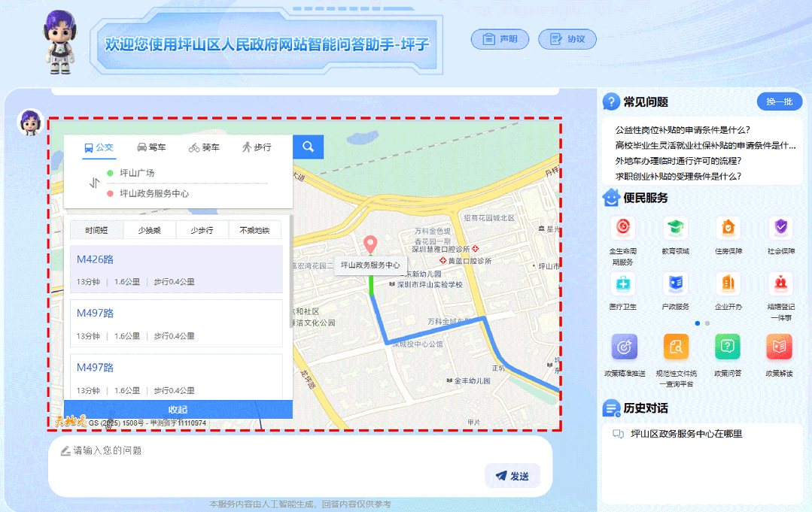
Task: Open the 政策解读 policy interpretation icon
Action: pyautogui.click(x=780, y=347)
